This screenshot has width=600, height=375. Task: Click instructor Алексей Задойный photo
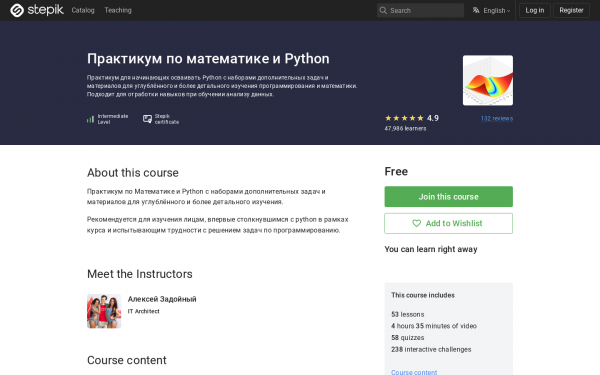pyautogui.click(x=104, y=311)
